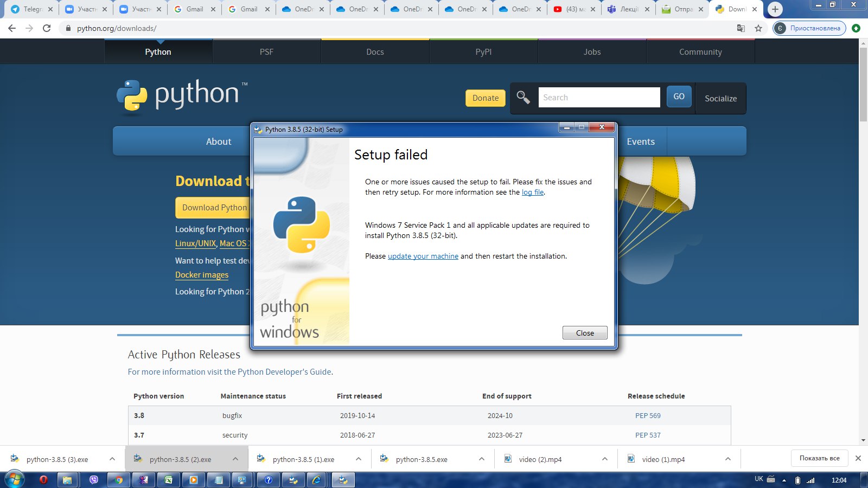The width and height of the screenshot is (868, 488).
Task: Launch Opera from the taskbar
Action: click(43, 480)
